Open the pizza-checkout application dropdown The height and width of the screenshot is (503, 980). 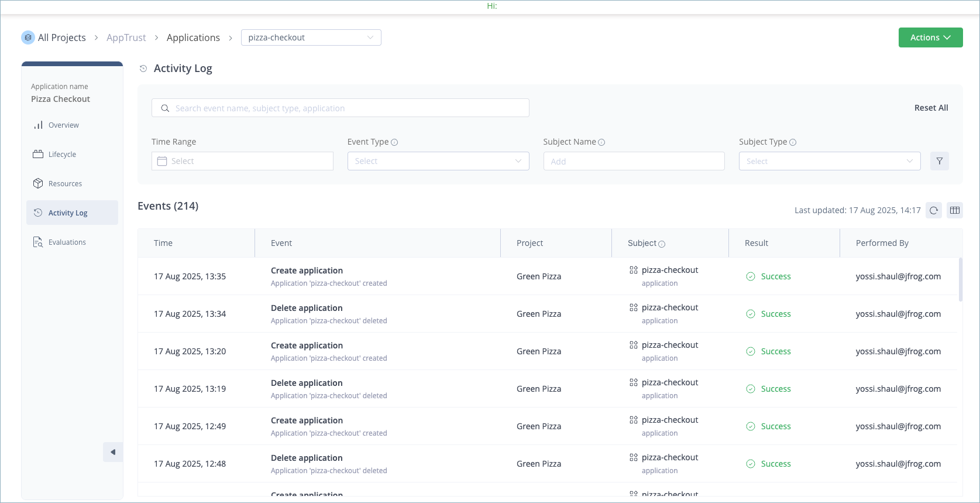311,37
